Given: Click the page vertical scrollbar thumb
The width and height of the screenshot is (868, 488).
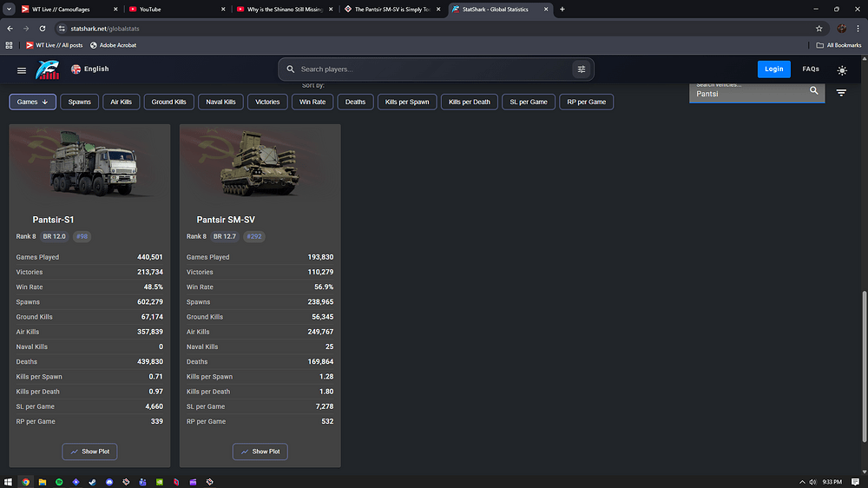Looking at the screenshot, I should point(865,366).
